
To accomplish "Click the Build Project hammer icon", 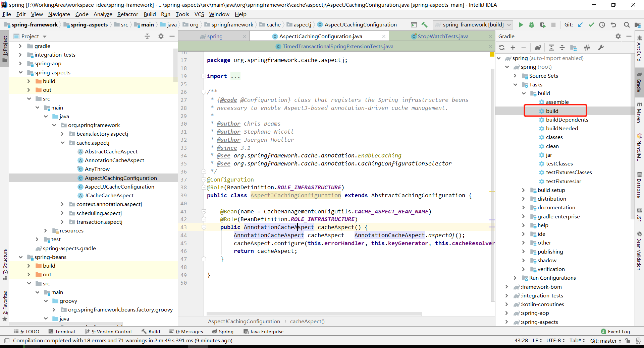I will 424,25.
